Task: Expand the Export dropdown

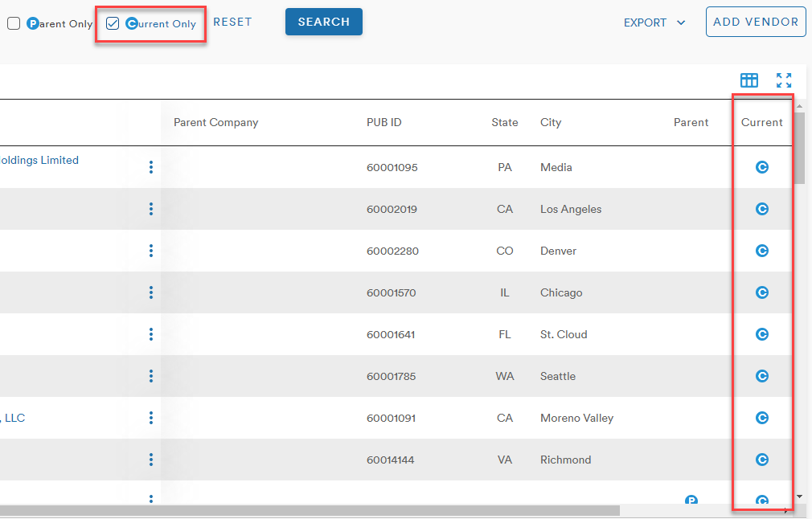Action: [x=654, y=22]
